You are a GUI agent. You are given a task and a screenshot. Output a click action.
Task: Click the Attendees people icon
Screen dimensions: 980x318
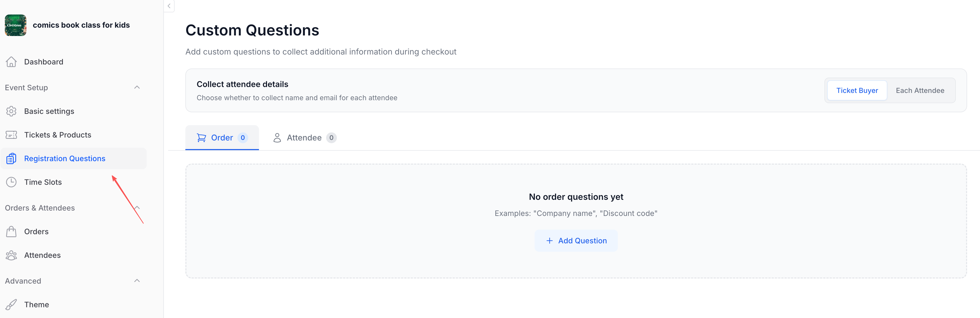click(11, 255)
